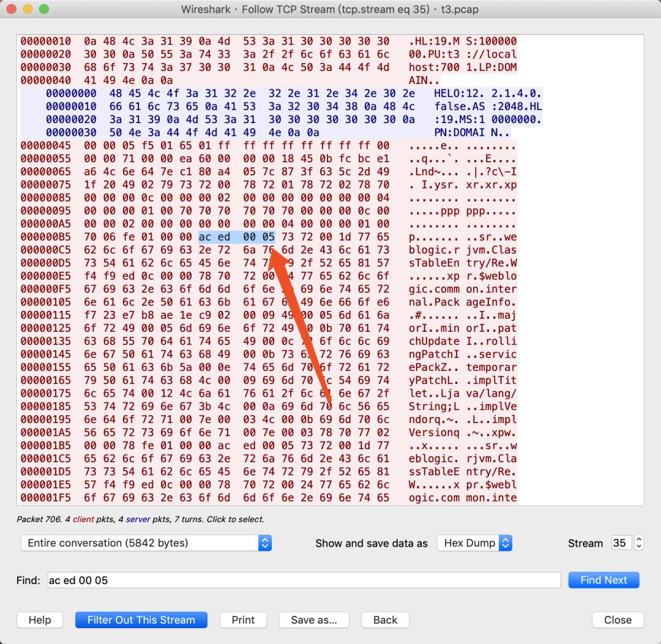Viewport: 661px width, 644px height.
Task: Click the row at offset 00000185 String;L ..implVe
Action: click(269, 406)
